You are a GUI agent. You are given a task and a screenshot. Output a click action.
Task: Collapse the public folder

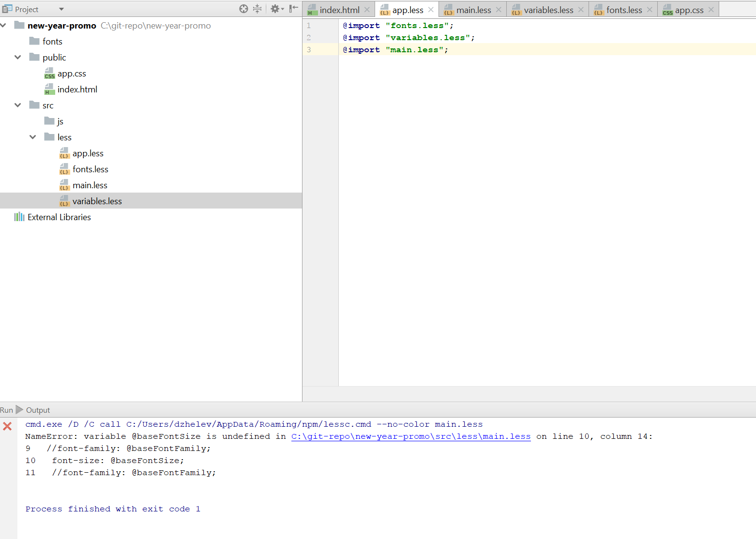point(18,57)
